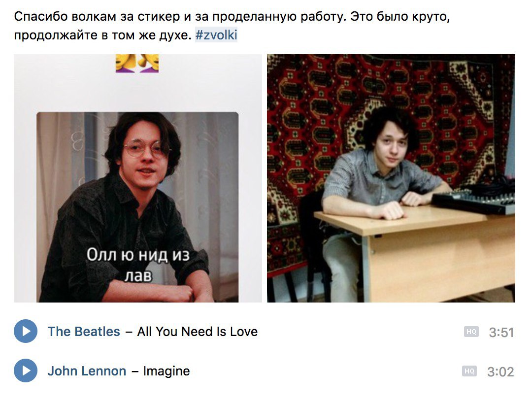The height and width of the screenshot is (405, 532).
Task: Select the Imagine song title
Action: [166, 371]
